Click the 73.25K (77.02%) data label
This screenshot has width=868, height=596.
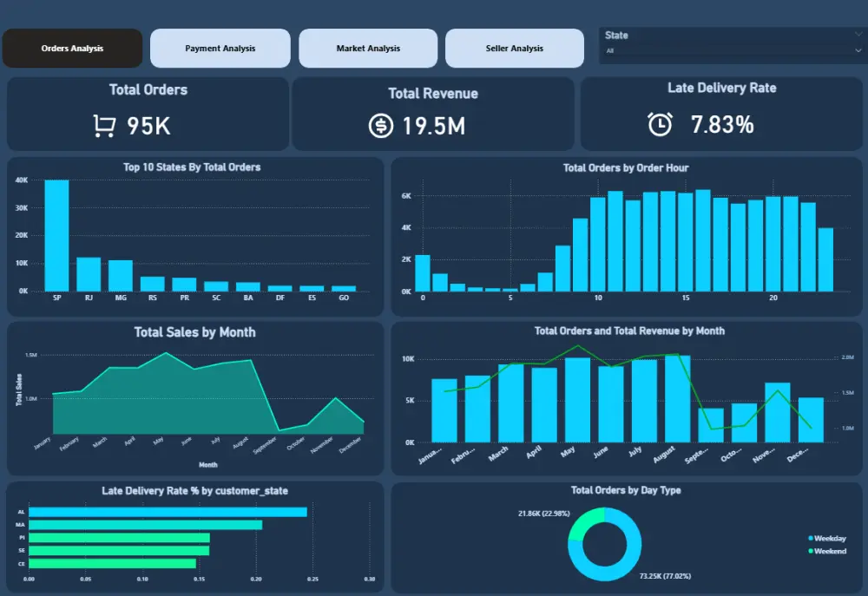pyautogui.click(x=665, y=576)
